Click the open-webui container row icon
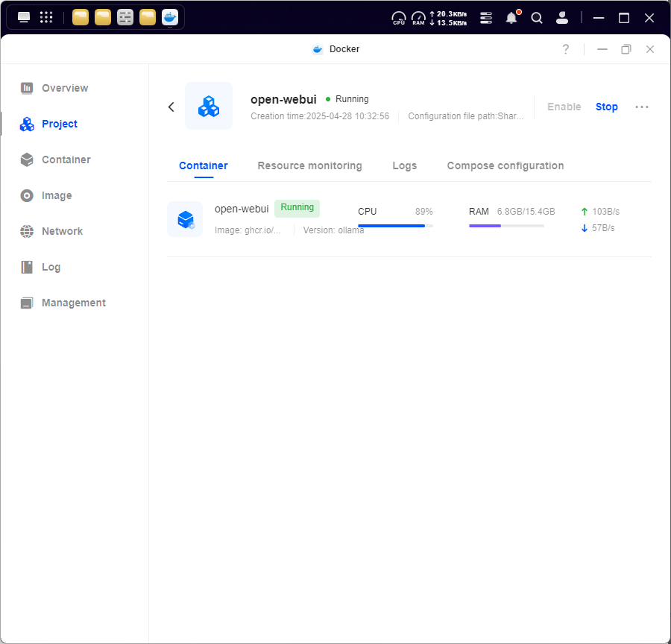This screenshot has width=671, height=644. click(185, 219)
